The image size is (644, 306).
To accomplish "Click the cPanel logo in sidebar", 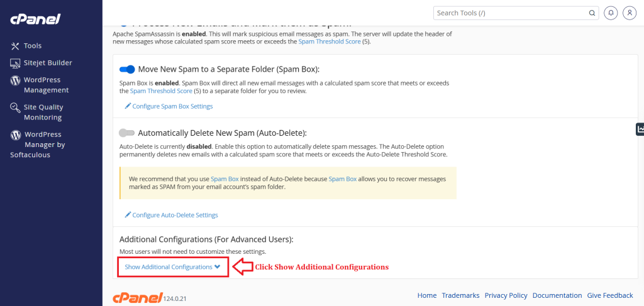I will [x=35, y=19].
